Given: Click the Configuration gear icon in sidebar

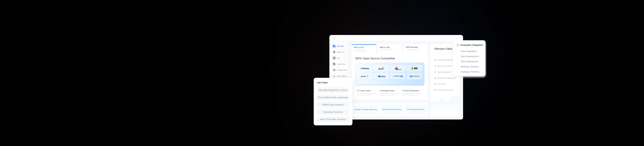Looking at the screenshot, I should 334,70.
